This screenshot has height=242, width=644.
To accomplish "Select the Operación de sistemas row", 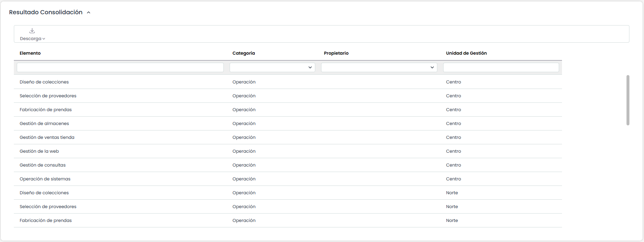I will pos(45,179).
